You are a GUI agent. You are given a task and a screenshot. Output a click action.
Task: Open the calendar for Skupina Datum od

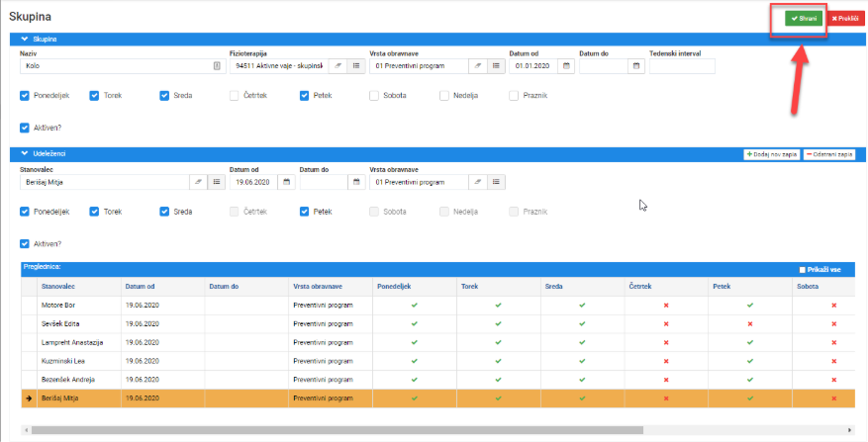click(566, 66)
